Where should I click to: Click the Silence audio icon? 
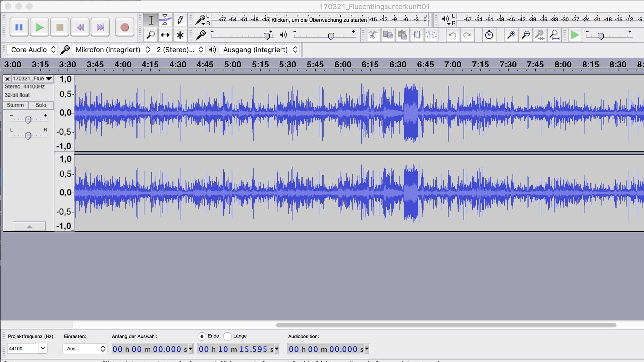pyautogui.click(x=431, y=35)
